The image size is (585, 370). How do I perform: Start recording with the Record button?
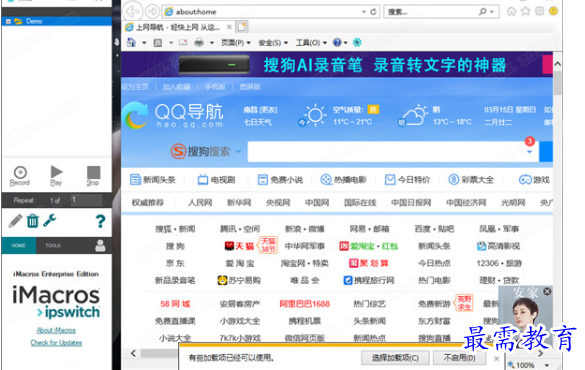pos(20,176)
